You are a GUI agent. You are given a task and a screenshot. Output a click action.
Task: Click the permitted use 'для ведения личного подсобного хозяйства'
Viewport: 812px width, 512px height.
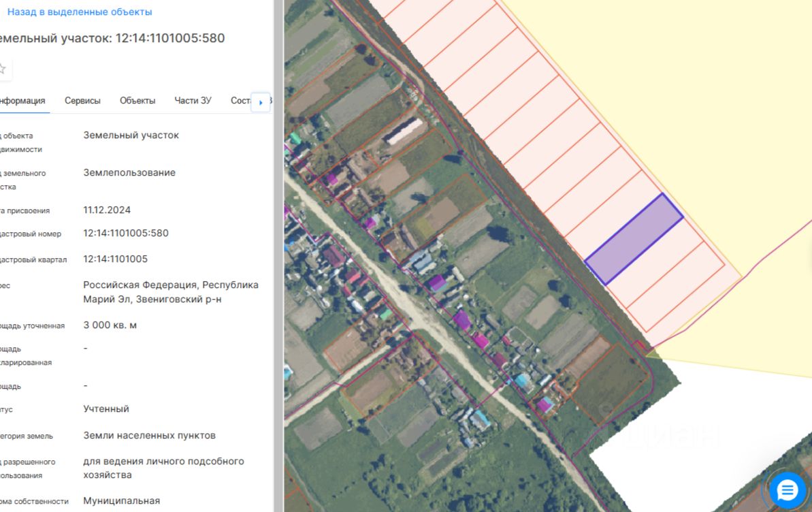(x=163, y=468)
